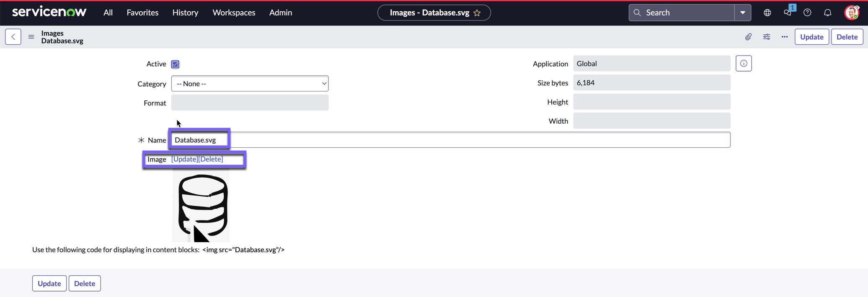
Task: Open the Workspaces menu
Action: [234, 13]
